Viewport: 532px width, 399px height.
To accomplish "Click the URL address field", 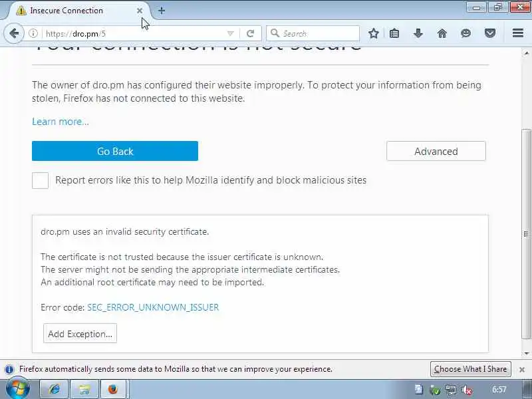I will [134, 34].
